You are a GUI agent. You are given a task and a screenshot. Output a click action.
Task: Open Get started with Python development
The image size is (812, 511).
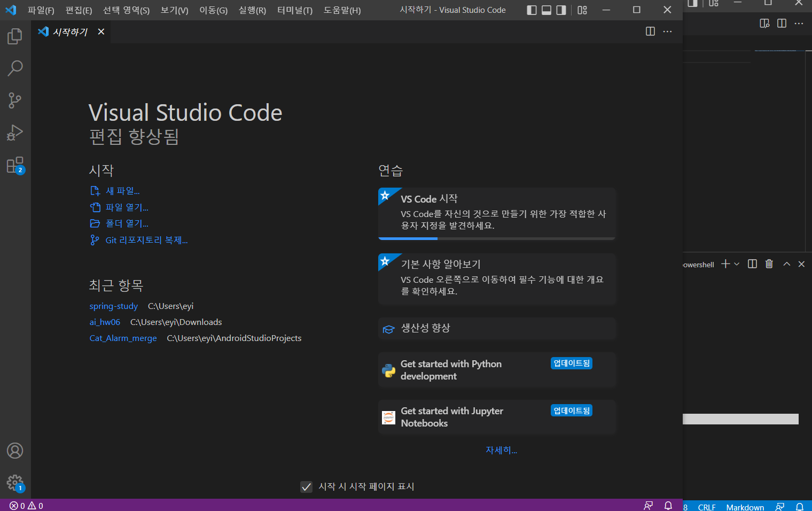[497, 370]
